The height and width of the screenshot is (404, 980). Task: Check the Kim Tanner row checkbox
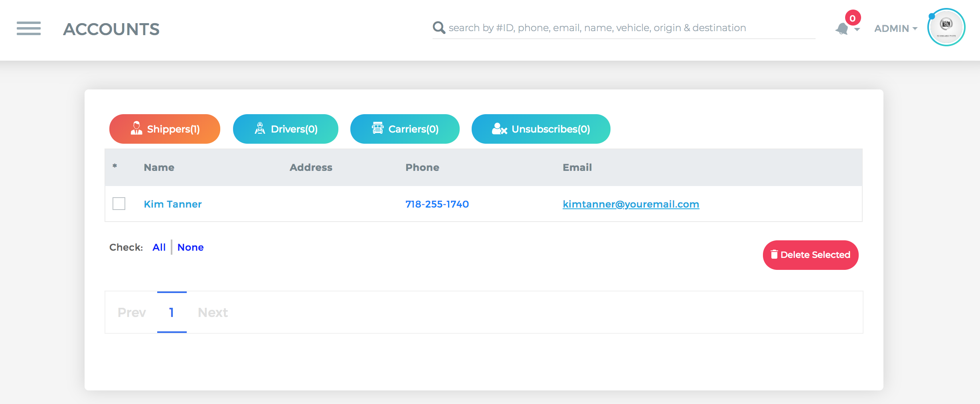coord(119,204)
